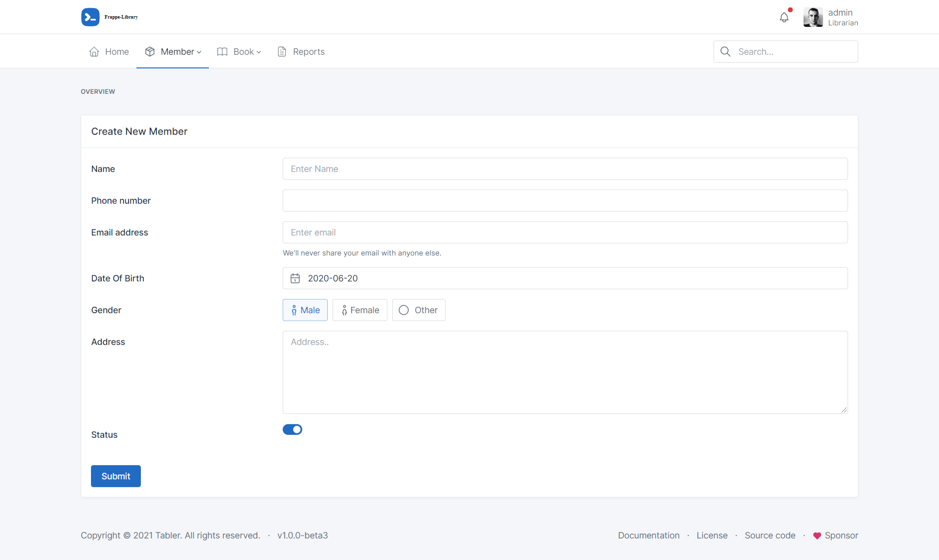Viewport: 939px width, 560px height.
Task: Click the Enter Name input field
Action: (565, 169)
